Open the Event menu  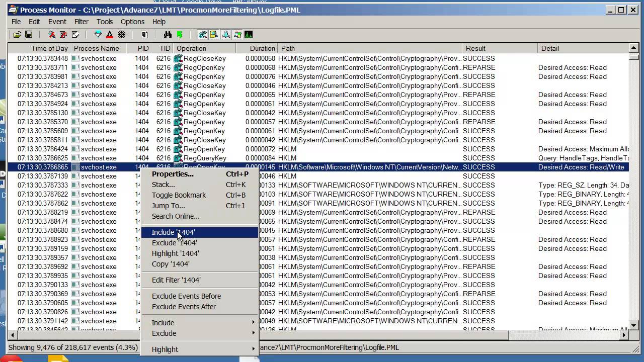pos(57,22)
